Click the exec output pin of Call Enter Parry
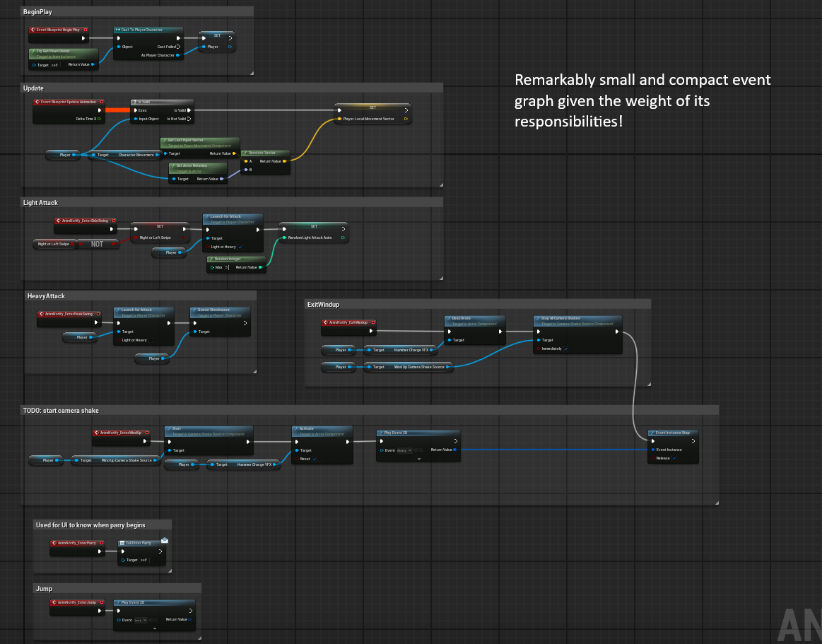Image resolution: width=822 pixels, height=644 pixels. (160, 551)
